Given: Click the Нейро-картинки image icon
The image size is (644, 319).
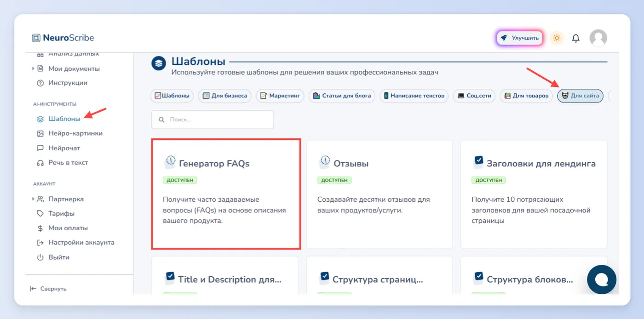Looking at the screenshot, I should [x=40, y=133].
